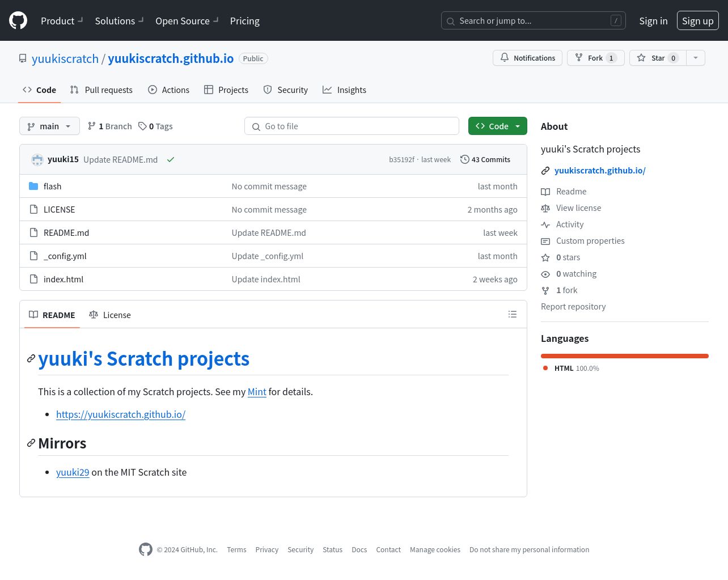Fork this repository
This screenshot has height=580, width=728.
pos(596,58)
